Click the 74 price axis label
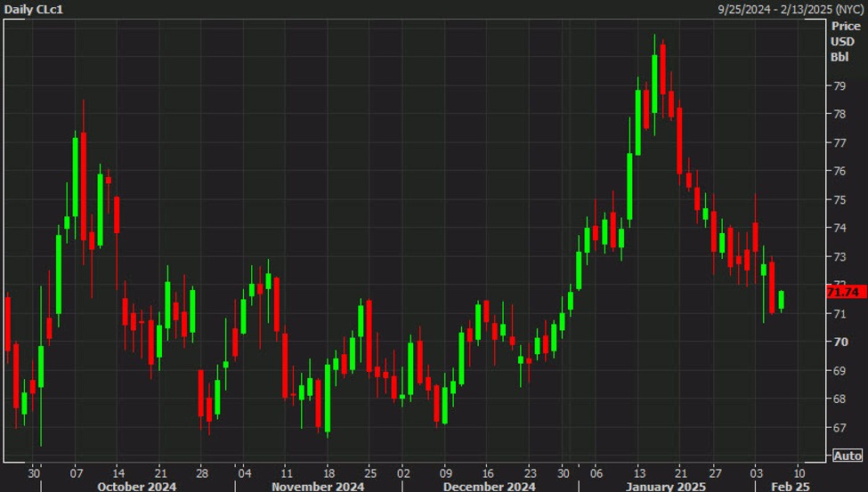The width and height of the screenshot is (868, 492). [x=840, y=228]
